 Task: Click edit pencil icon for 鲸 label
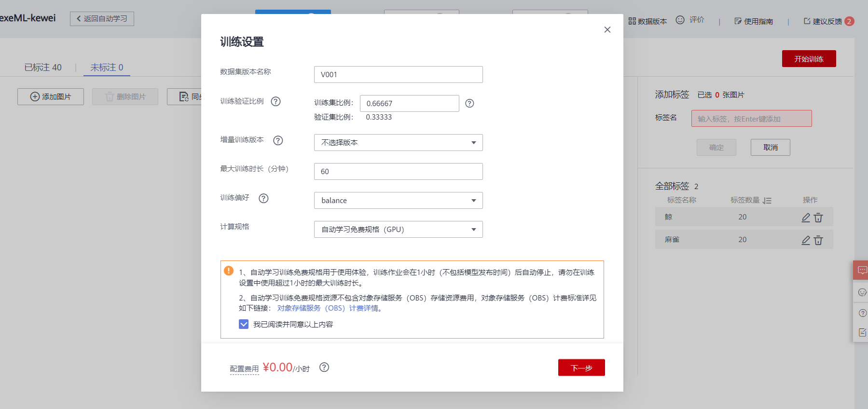(x=806, y=218)
